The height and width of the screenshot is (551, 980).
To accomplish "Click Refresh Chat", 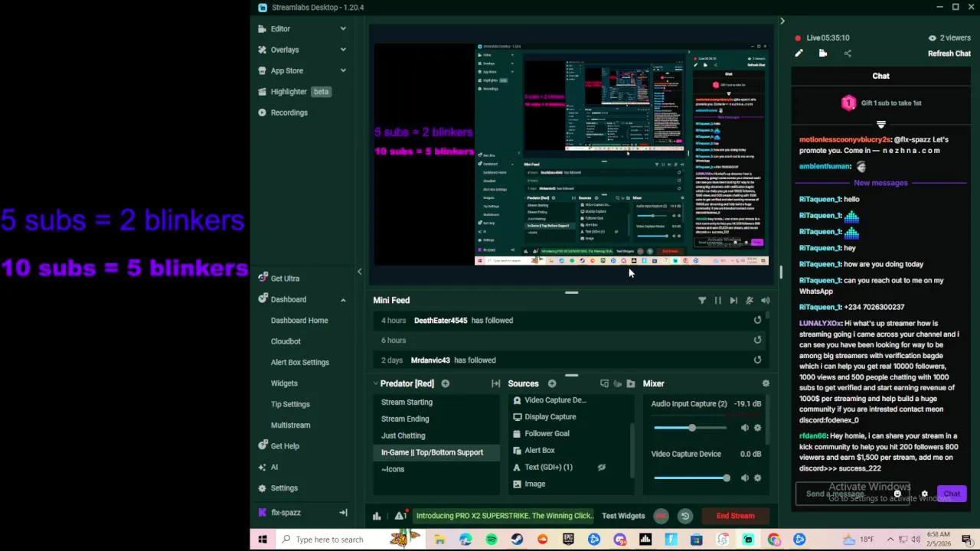I will pos(949,54).
